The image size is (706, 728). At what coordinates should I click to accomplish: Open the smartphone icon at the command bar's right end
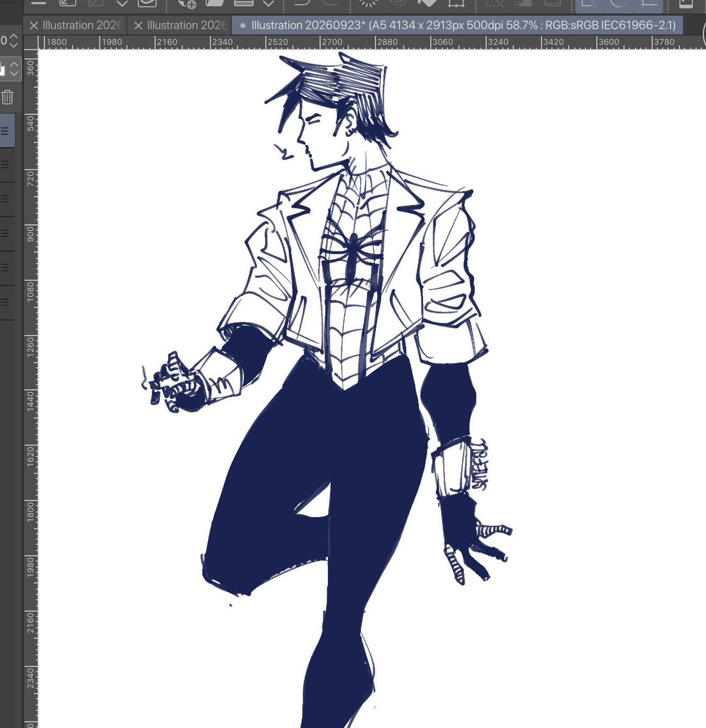click(x=685, y=3)
